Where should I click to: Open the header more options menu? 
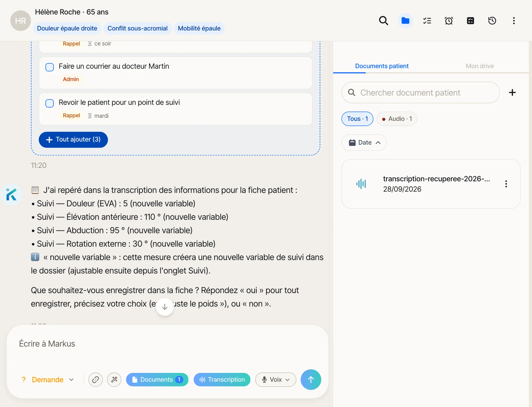(514, 20)
